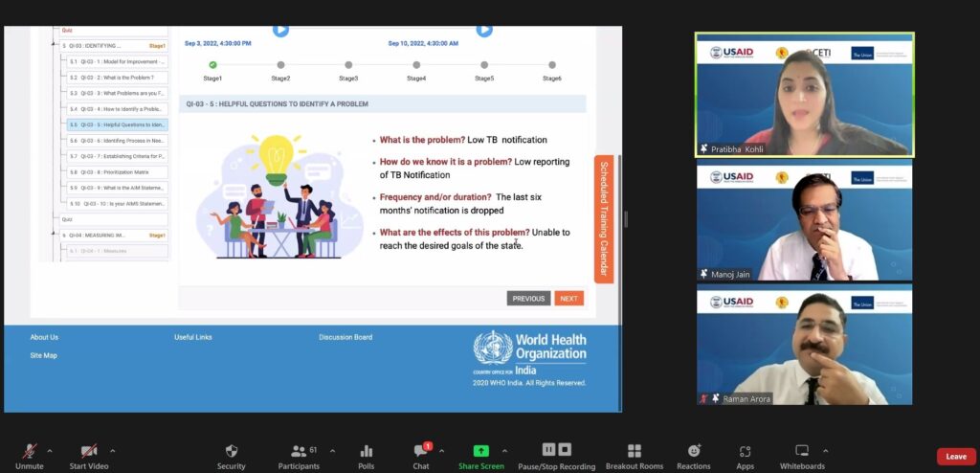Open the Polls icon

(x=367, y=450)
